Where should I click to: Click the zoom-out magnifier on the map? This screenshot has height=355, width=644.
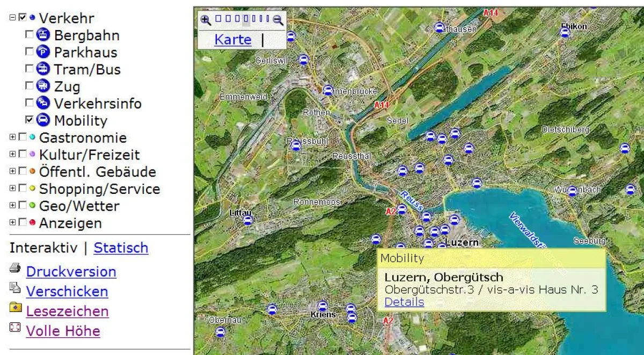[277, 19]
